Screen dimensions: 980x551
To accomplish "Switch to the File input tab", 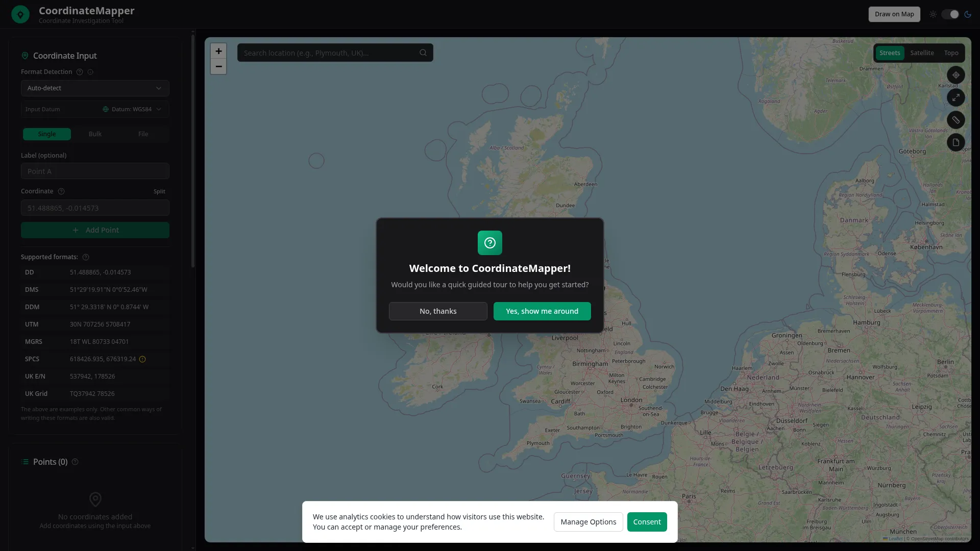I will 143,134.
